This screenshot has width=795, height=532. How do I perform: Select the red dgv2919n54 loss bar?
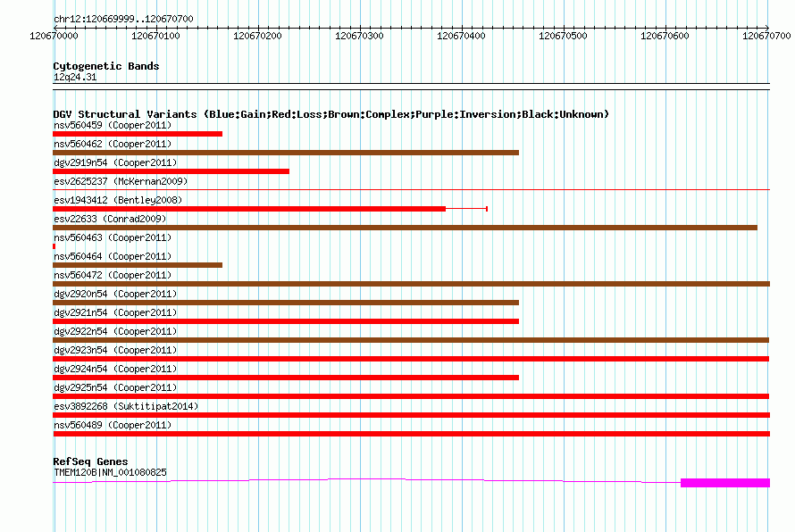[171, 171]
